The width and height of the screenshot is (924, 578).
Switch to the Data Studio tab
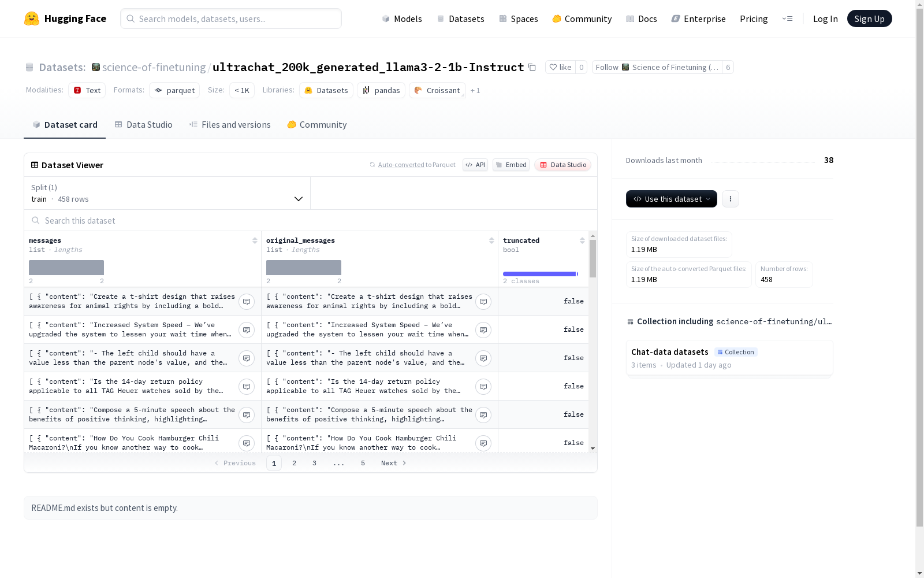click(x=144, y=125)
